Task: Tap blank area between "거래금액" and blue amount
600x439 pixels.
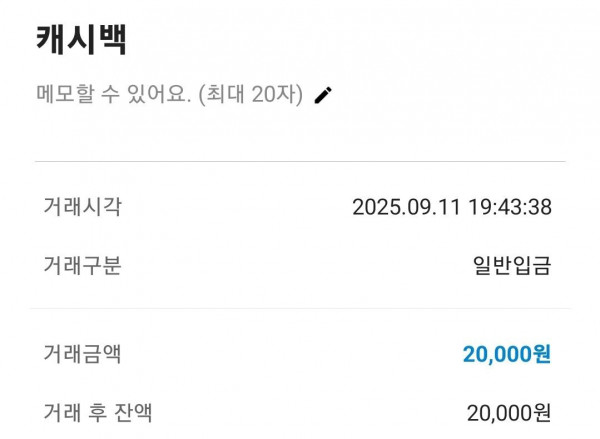Action: click(290, 354)
